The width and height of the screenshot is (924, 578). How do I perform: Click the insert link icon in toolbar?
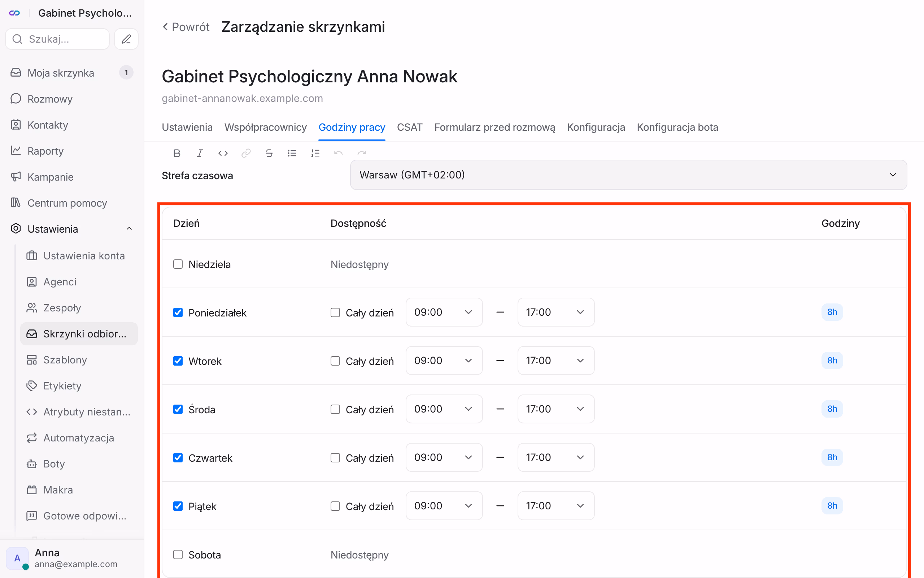pyautogui.click(x=246, y=153)
